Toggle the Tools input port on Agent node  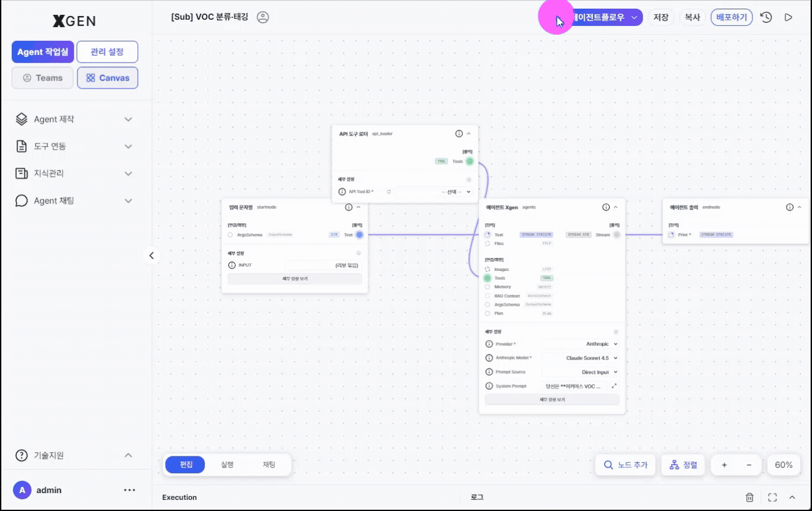(488, 278)
